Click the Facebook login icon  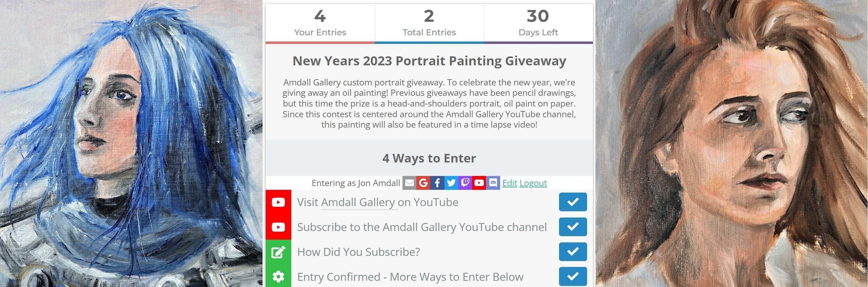click(437, 183)
